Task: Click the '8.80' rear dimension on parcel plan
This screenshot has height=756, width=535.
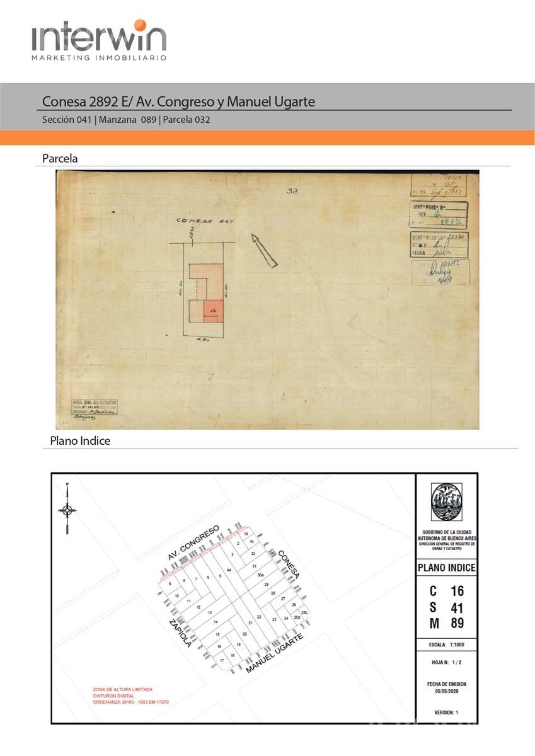Action: pyautogui.click(x=203, y=340)
